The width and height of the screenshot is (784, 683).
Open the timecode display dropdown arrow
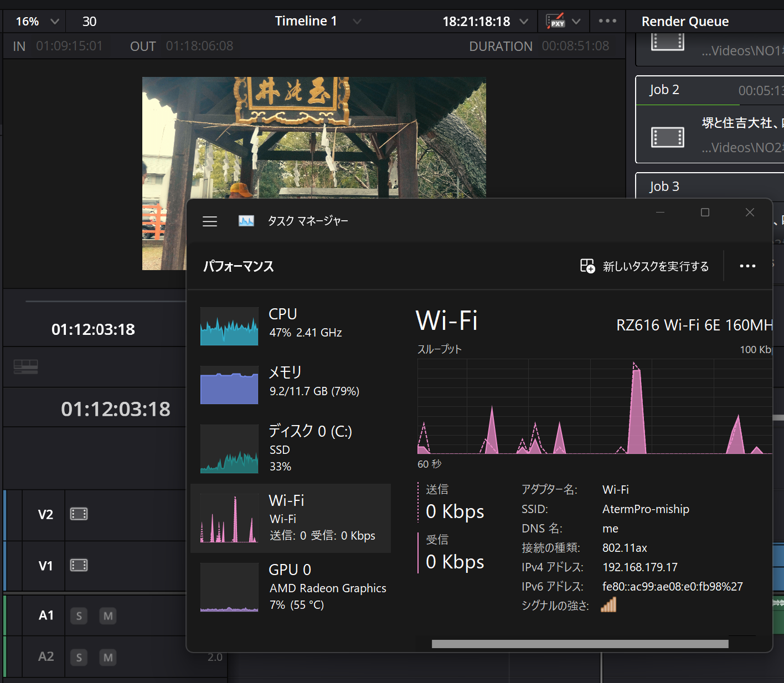point(523,22)
